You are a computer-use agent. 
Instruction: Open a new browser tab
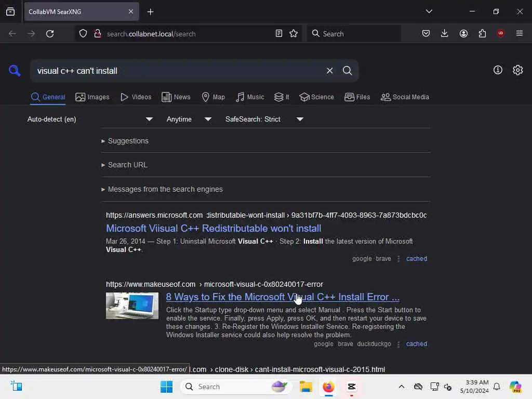tap(150, 12)
